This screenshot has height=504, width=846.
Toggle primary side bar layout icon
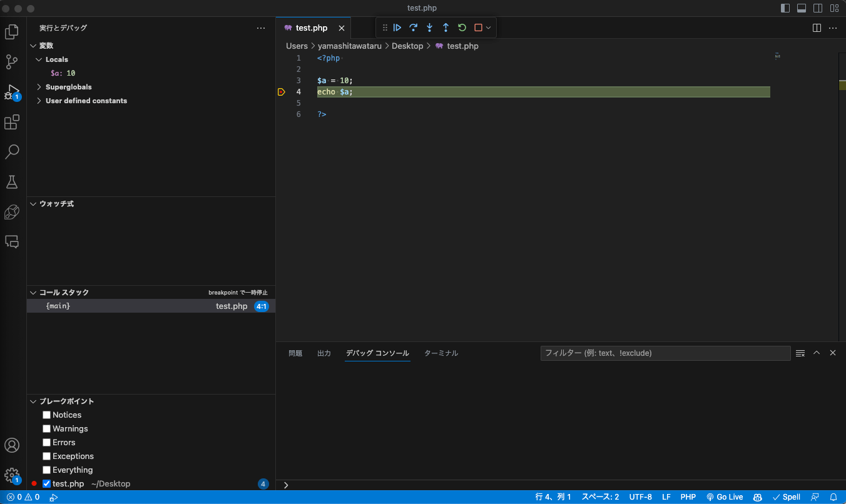pos(785,8)
